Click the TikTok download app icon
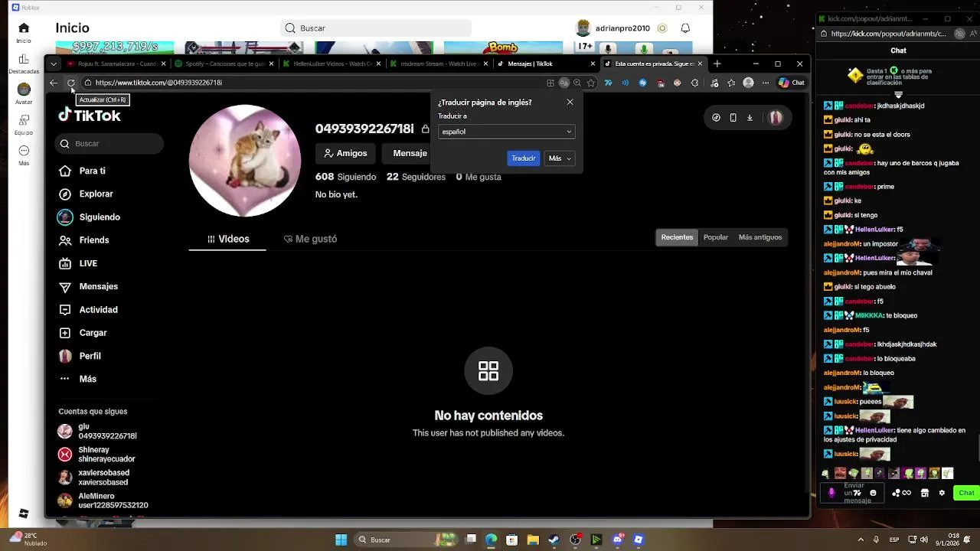The width and height of the screenshot is (980, 551). (750, 118)
